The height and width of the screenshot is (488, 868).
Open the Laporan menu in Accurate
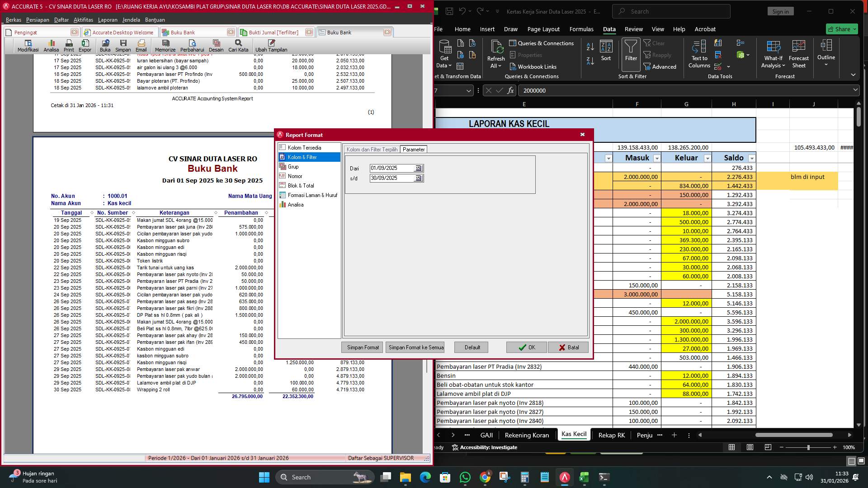108,20
